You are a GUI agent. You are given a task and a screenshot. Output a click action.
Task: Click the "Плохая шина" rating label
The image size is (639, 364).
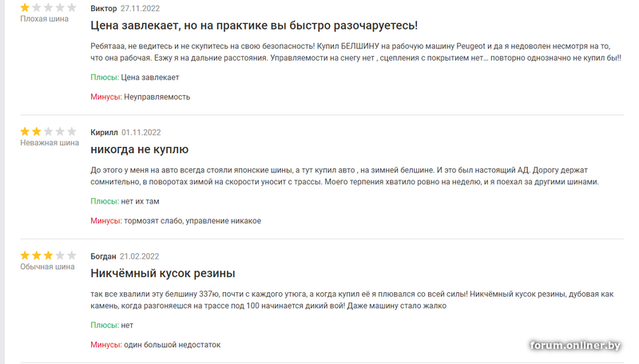click(45, 19)
